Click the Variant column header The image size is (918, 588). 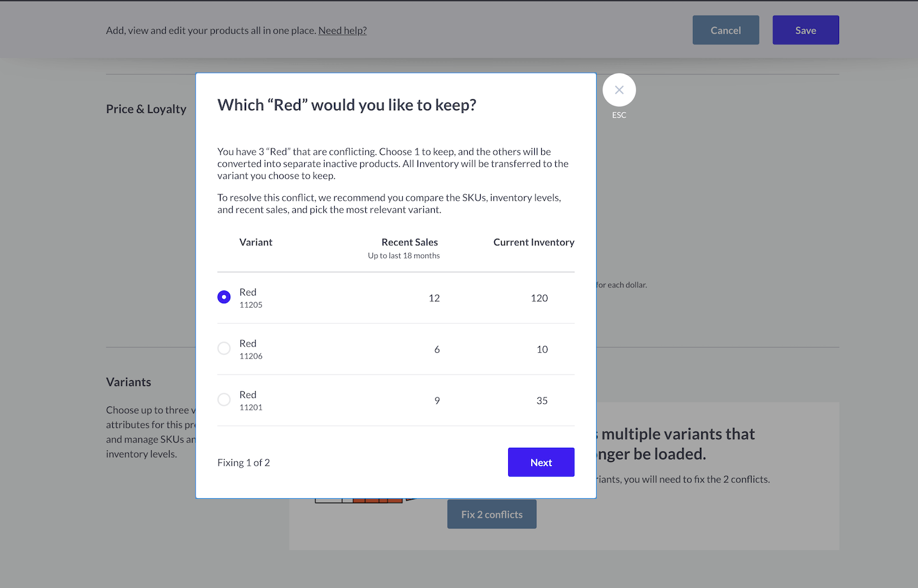pyautogui.click(x=256, y=243)
